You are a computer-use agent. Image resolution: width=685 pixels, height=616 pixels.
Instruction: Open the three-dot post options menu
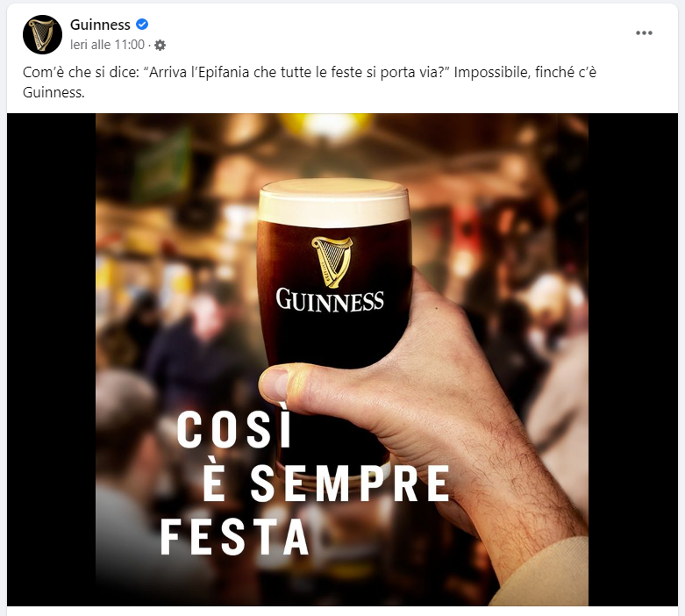tap(644, 33)
